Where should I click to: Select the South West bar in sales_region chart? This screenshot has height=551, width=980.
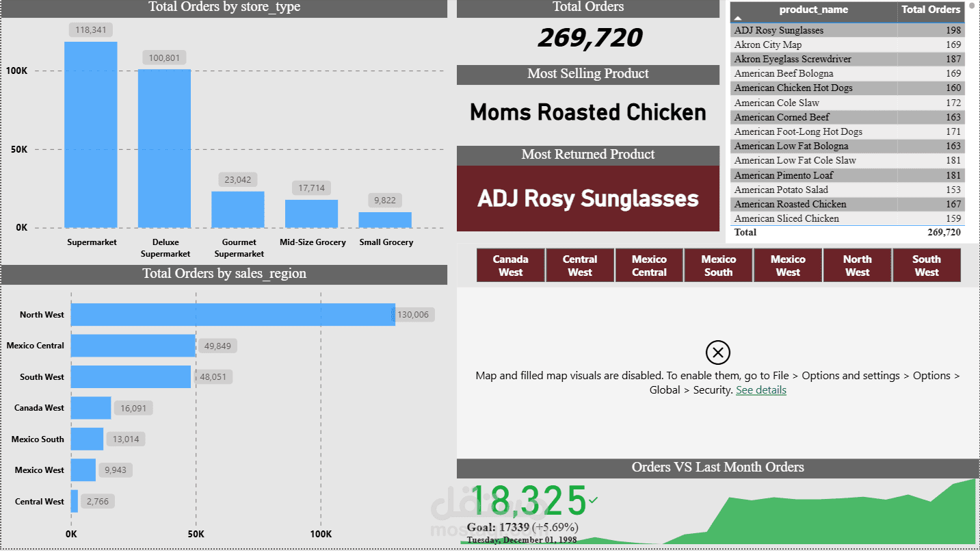(x=131, y=376)
